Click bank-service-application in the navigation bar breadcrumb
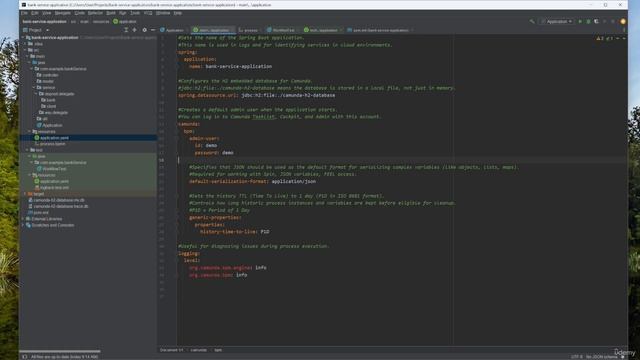640x360 pixels. click(x=44, y=22)
